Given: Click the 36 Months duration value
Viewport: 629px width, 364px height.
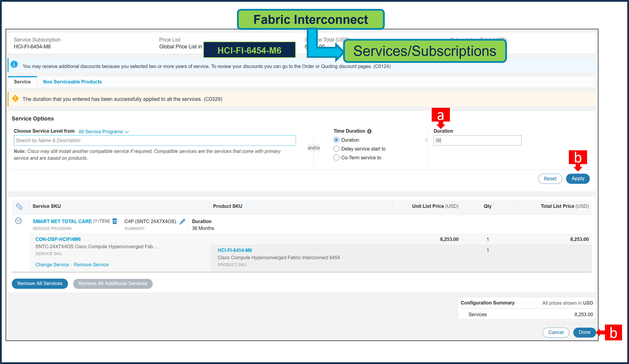Looking at the screenshot, I should pyautogui.click(x=203, y=228).
